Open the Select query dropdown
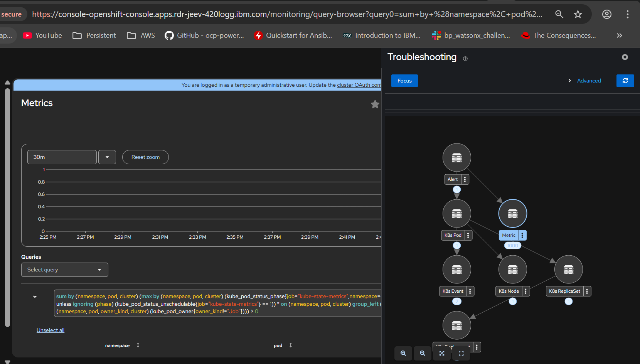 pos(64,270)
